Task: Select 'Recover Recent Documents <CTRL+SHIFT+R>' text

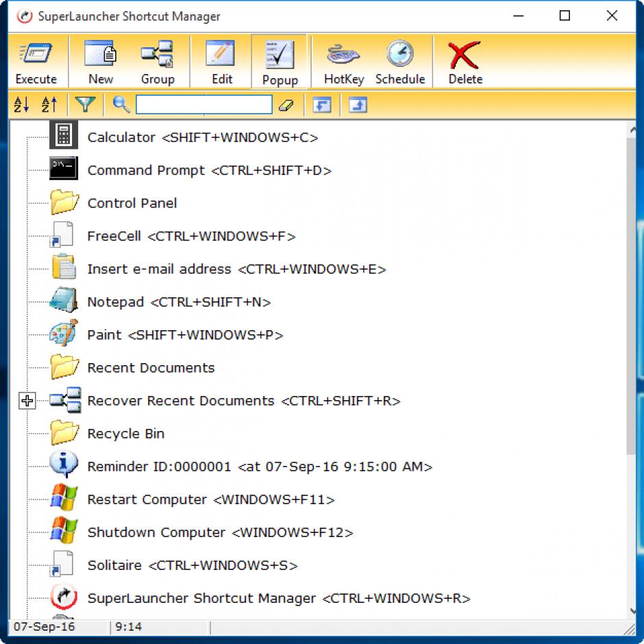Action: tap(244, 401)
